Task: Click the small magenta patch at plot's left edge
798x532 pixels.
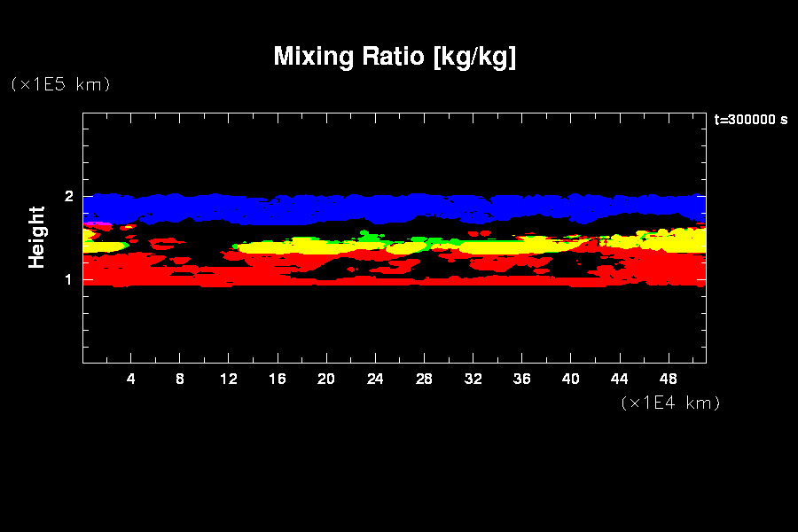Action: coord(97,223)
